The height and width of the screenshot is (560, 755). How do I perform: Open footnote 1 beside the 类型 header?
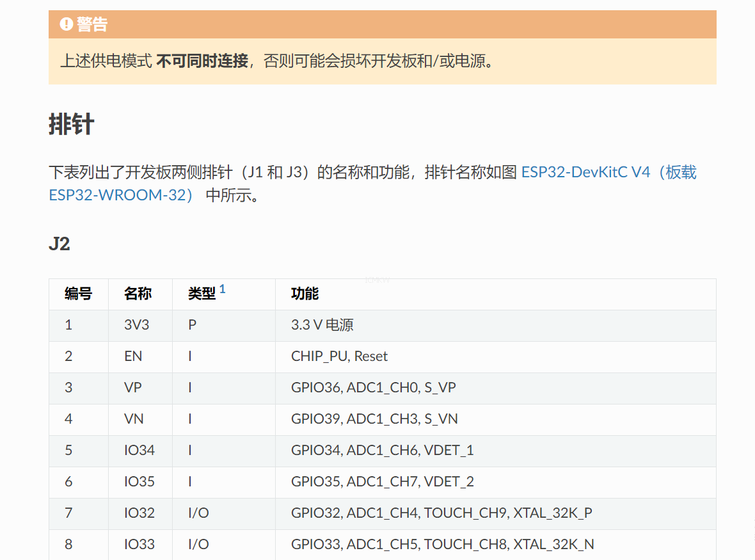pos(223,289)
